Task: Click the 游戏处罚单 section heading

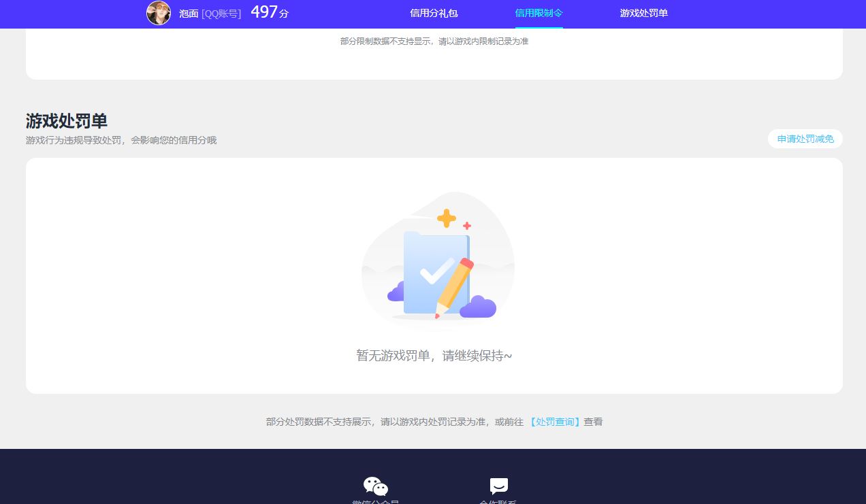Action: (67, 121)
